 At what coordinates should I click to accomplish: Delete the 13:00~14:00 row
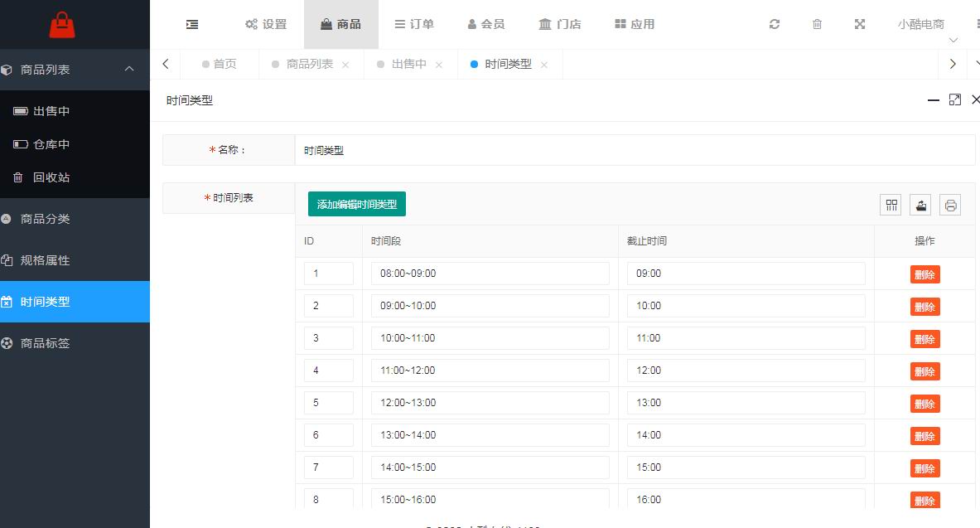point(925,436)
